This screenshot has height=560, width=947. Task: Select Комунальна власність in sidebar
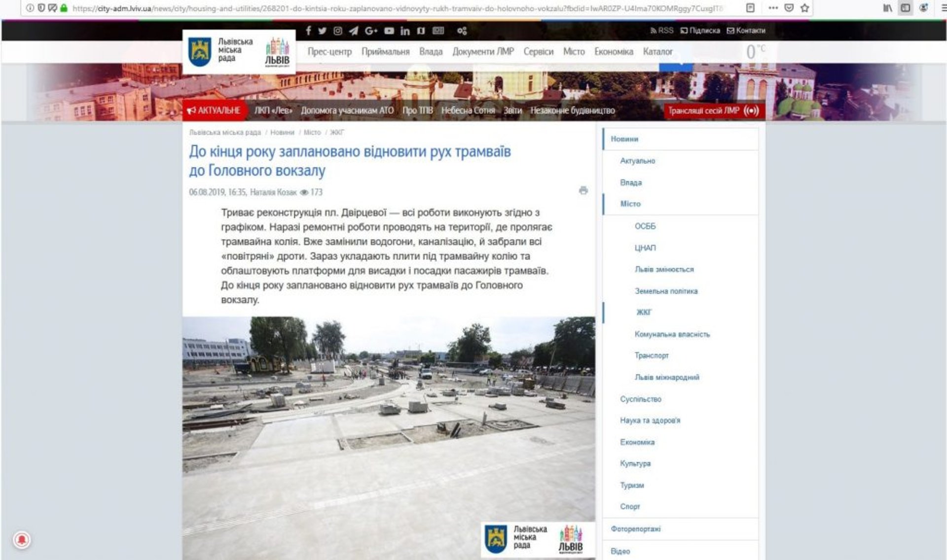[x=672, y=334]
